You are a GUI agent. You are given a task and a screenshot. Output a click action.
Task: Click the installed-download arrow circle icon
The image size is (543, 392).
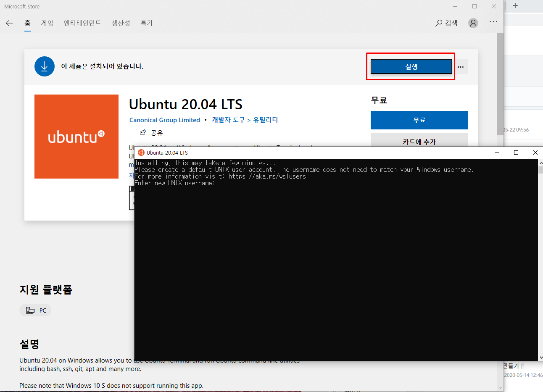pyautogui.click(x=45, y=66)
